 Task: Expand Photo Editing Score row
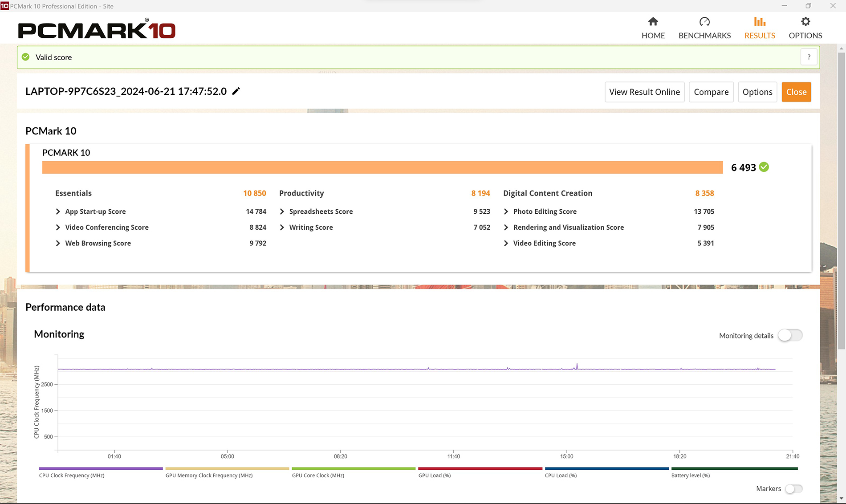click(x=506, y=211)
